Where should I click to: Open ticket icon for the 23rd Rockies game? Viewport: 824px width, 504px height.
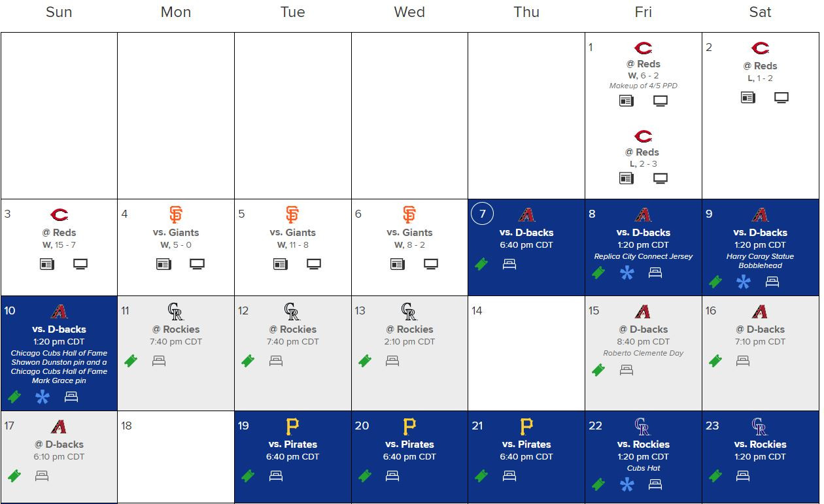(715, 476)
